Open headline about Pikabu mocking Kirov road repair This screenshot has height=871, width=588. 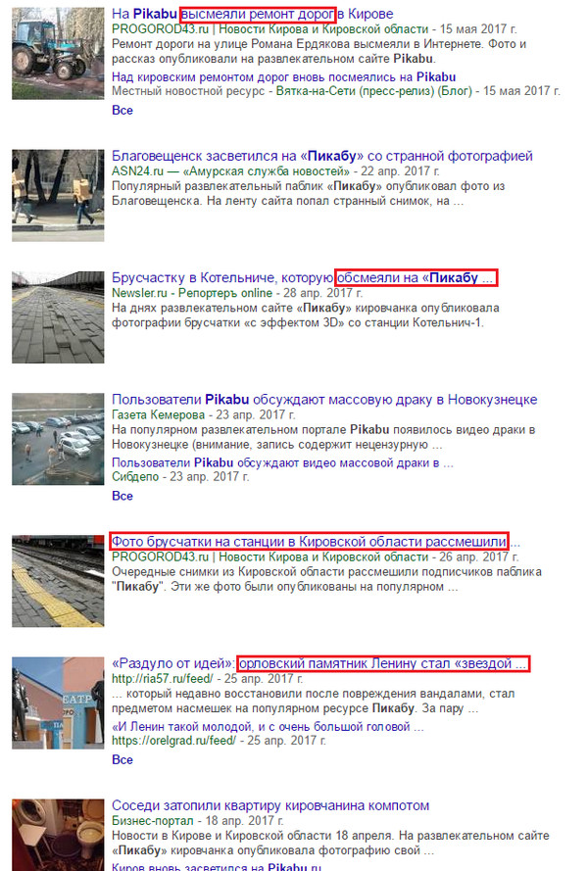pyautogui.click(x=252, y=14)
